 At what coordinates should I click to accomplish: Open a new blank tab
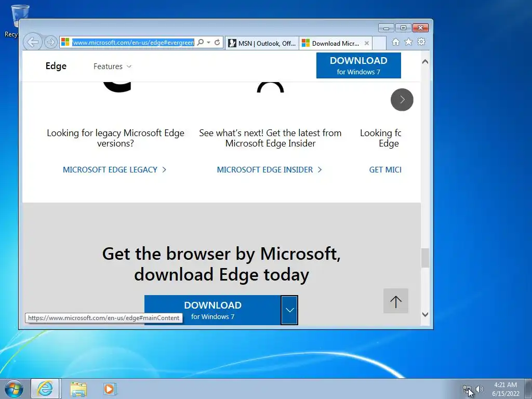click(379, 44)
